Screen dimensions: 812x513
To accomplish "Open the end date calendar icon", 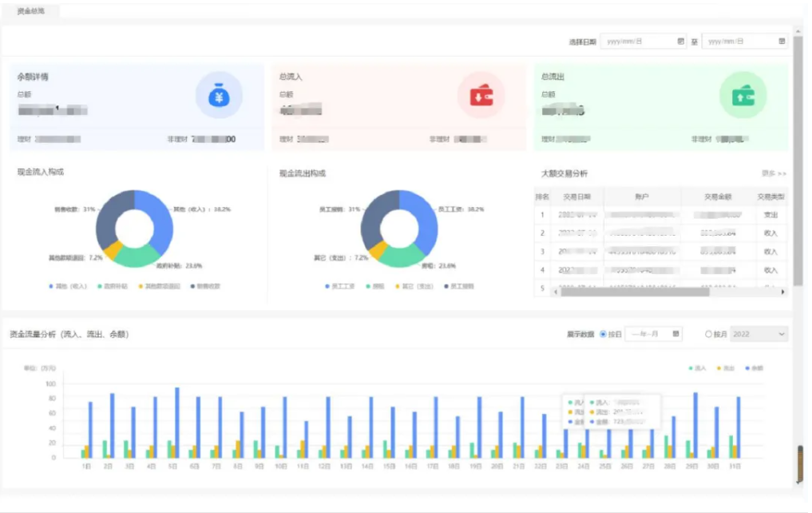I will (x=782, y=42).
